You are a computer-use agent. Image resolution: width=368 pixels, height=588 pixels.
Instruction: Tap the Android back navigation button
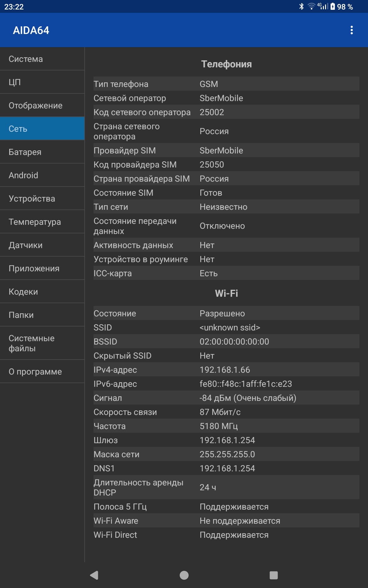[94, 575]
